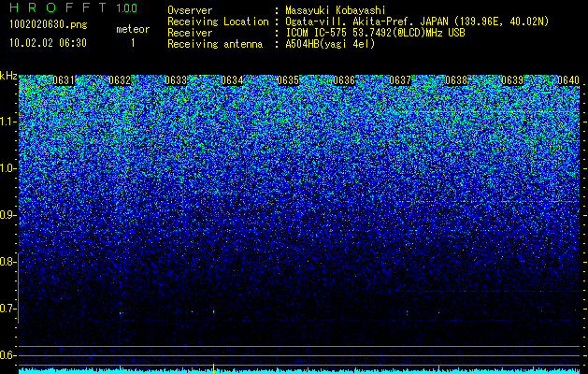Screen dimensions: 588x374
Task: Click the file name 1002020630.png
Action: pos(49,24)
